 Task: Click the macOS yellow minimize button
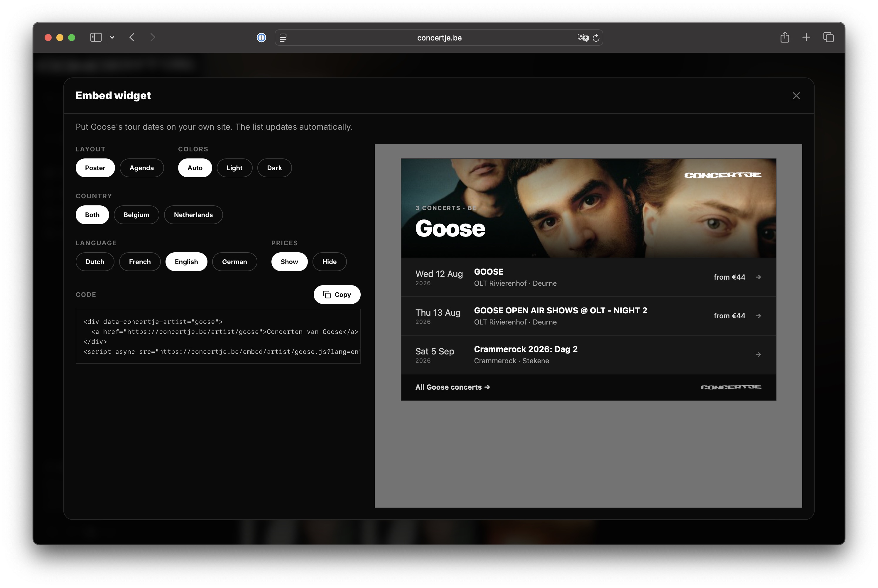60,38
